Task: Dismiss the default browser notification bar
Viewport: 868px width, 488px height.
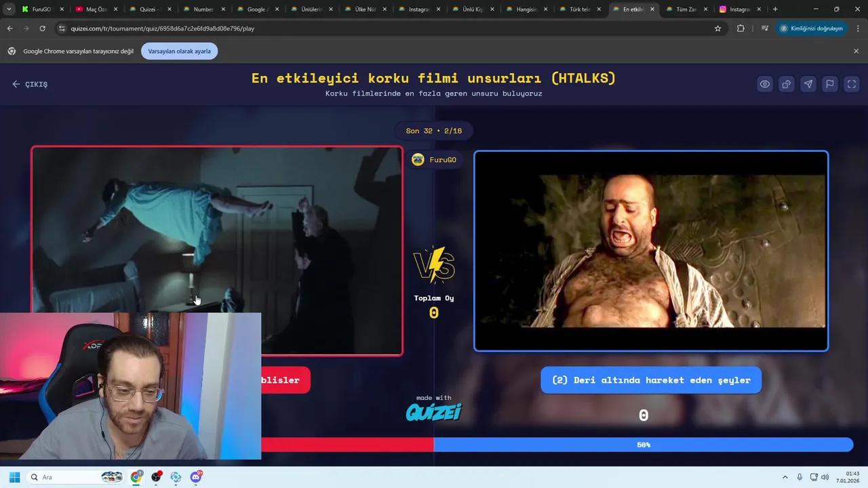Action: click(856, 51)
